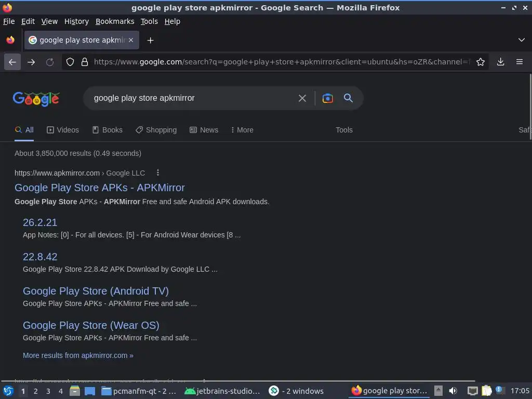Open the Tools menu in menu bar
The image size is (532, 399).
coord(149,21)
